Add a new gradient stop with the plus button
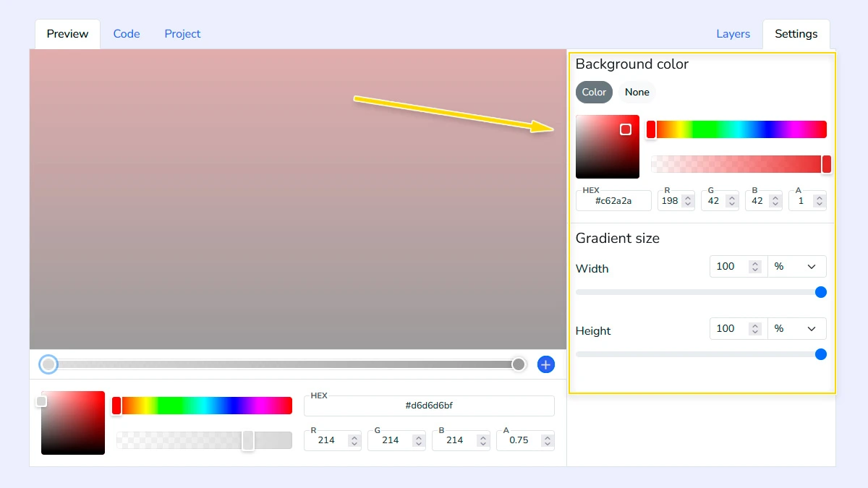Viewport: 868px width, 488px height. click(x=546, y=364)
